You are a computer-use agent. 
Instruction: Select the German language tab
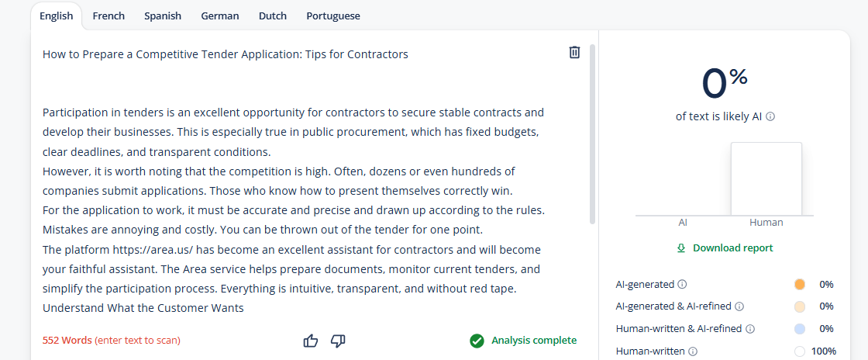coord(220,16)
